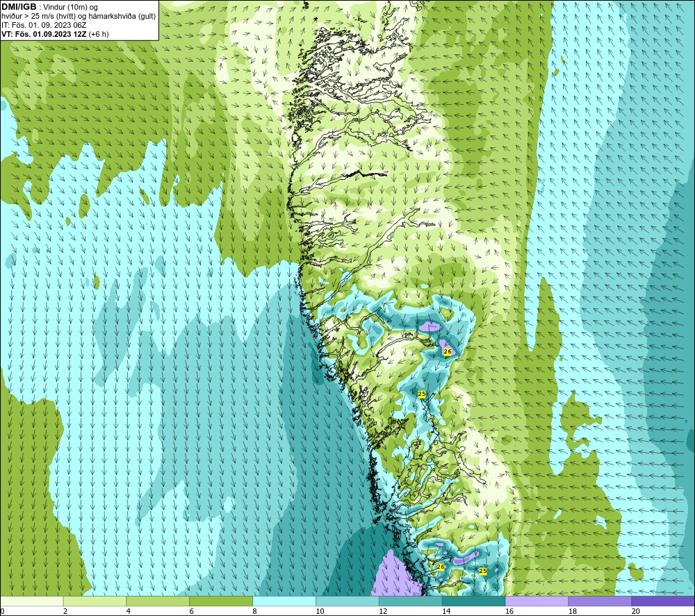The width and height of the screenshot is (695, 616).
Task: Click the above-20 m/s dark purple legend swatch
Action: [x=663, y=601]
